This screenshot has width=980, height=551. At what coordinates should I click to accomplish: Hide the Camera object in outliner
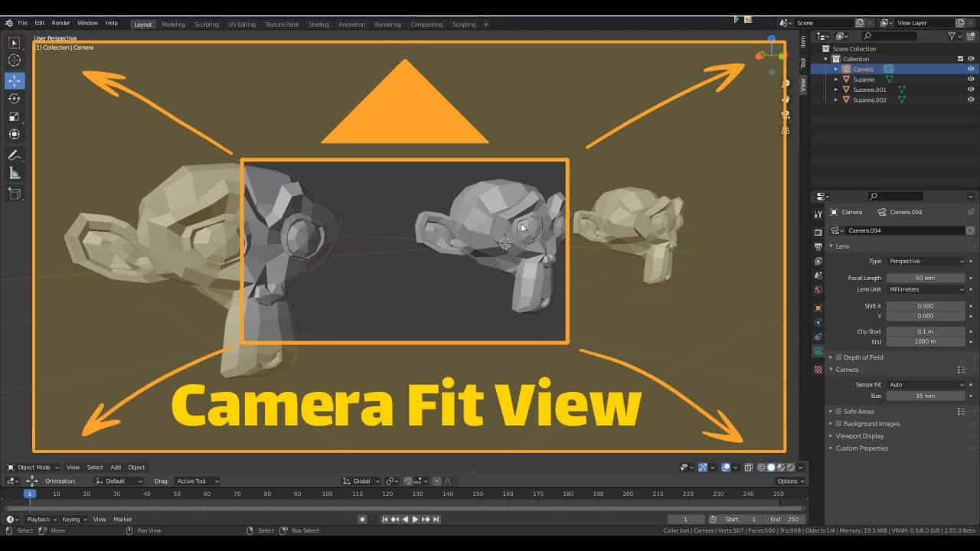click(x=971, y=69)
